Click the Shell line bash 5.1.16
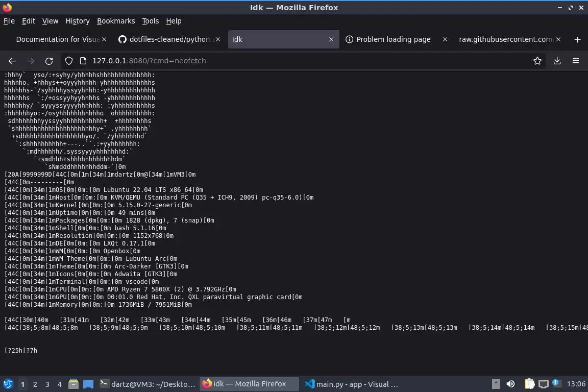588x392 pixels. (x=86, y=228)
